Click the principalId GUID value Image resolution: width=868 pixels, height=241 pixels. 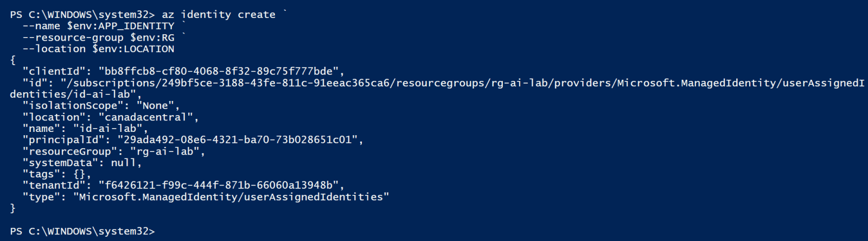240,139
